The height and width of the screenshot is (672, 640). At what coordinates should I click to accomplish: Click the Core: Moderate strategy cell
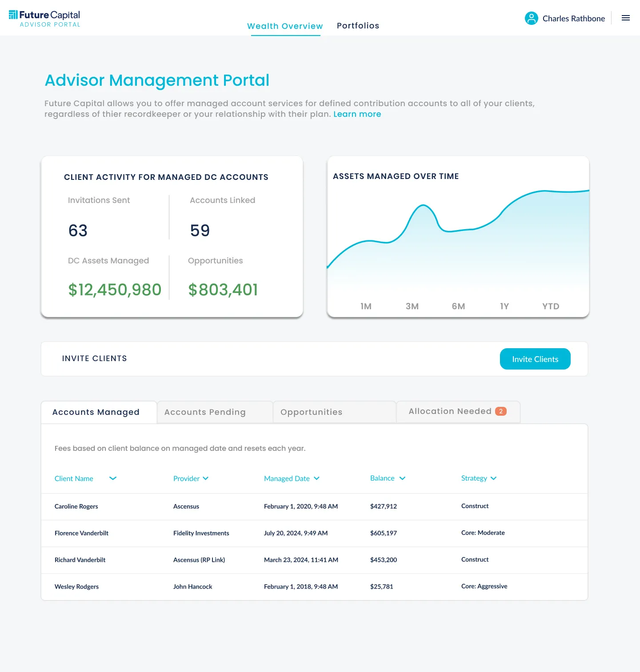[483, 533]
